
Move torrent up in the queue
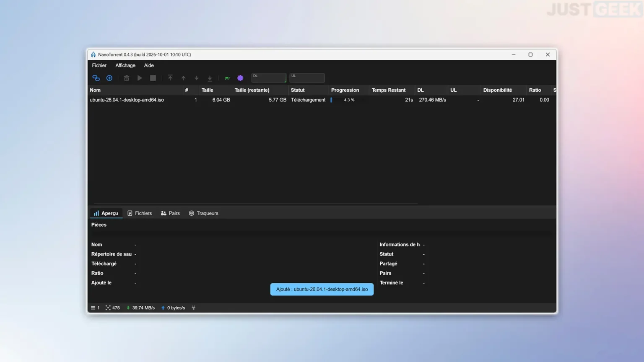click(x=183, y=78)
